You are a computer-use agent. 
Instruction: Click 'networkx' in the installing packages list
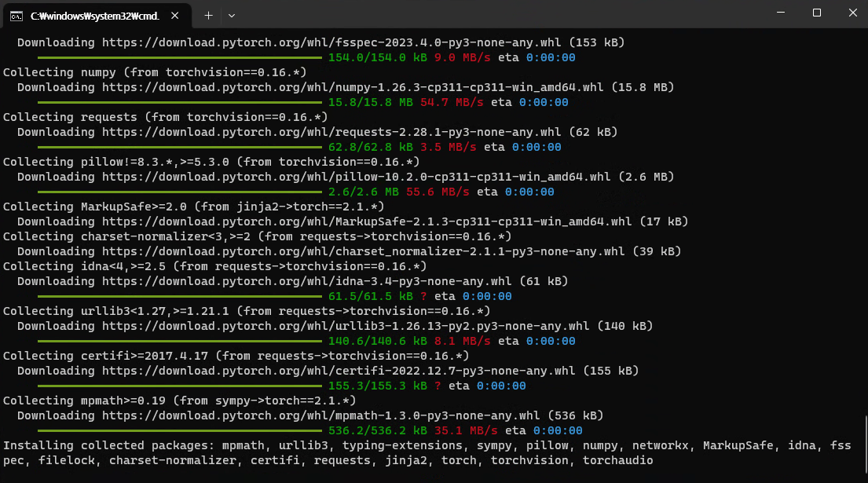coord(661,446)
